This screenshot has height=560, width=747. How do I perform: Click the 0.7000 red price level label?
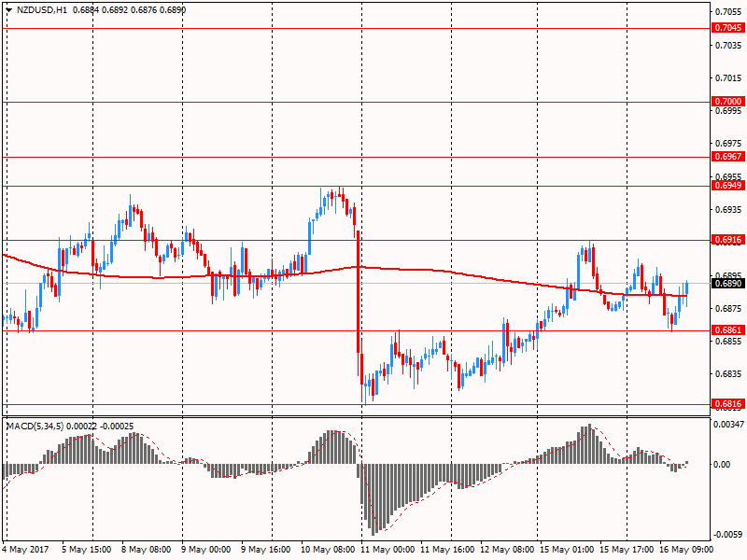tap(728, 101)
